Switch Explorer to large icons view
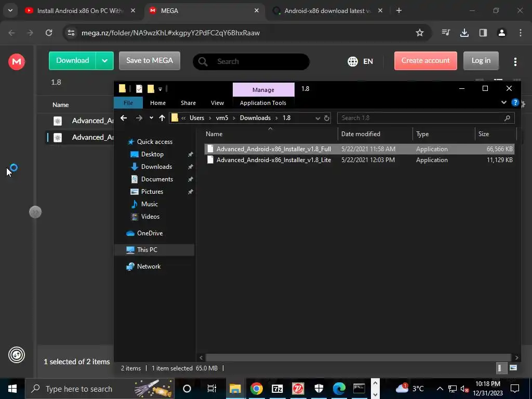Viewport: 532px width, 399px height. (513, 368)
